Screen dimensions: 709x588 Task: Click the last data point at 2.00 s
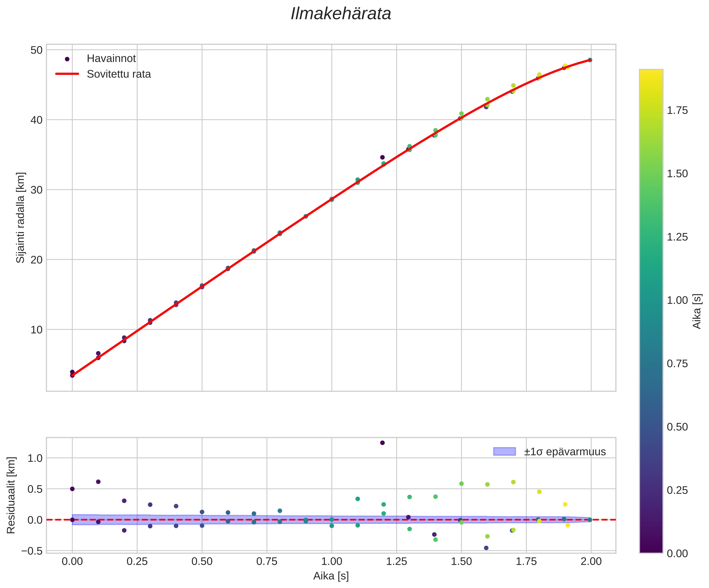[x=590, y=60]
